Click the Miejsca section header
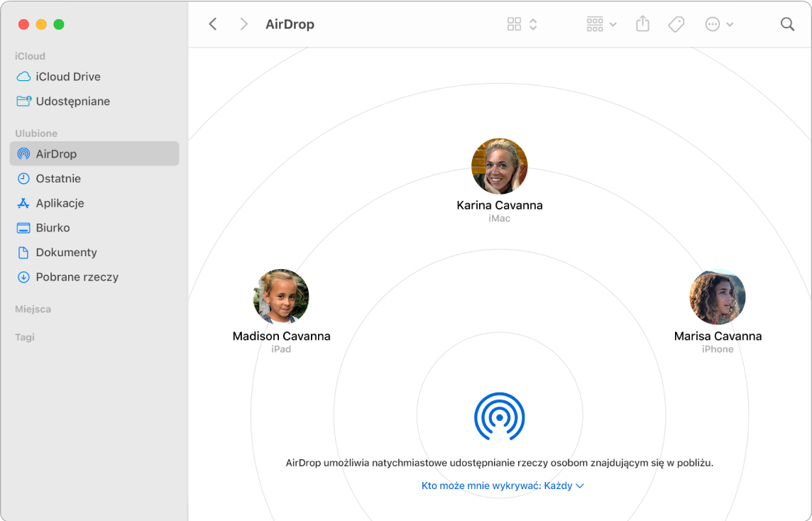 point(33,309)
